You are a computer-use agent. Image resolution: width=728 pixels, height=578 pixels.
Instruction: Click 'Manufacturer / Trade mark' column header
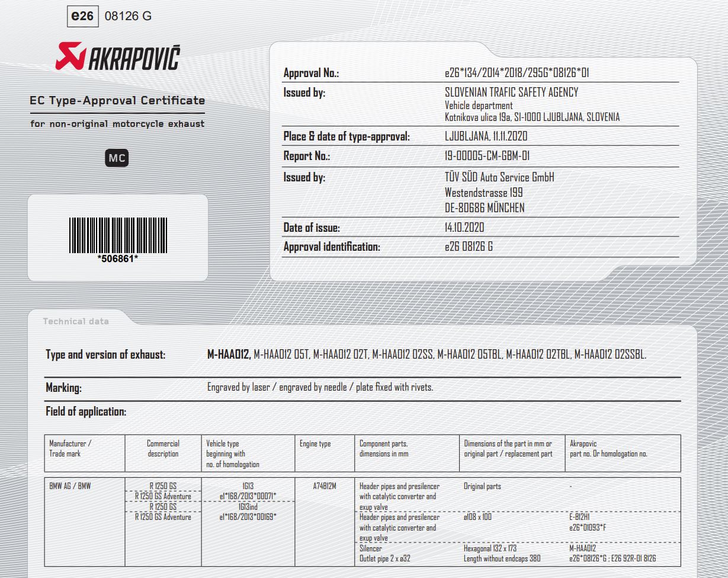point(70,449)
